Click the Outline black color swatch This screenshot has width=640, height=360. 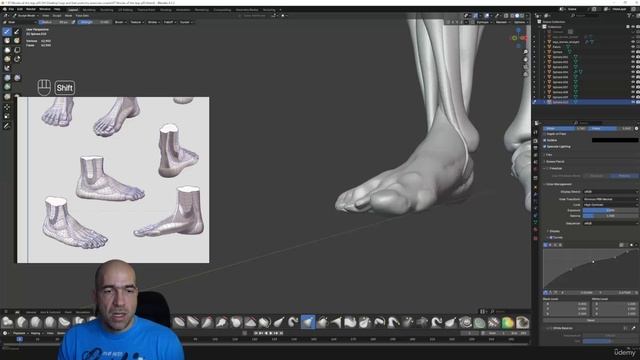point(615,140)
